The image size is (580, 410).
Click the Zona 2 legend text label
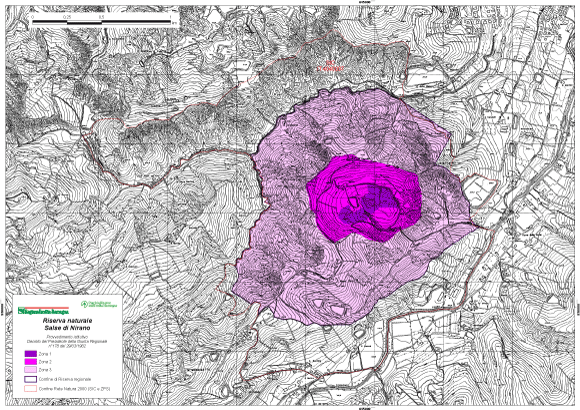(x=45, y=362)
